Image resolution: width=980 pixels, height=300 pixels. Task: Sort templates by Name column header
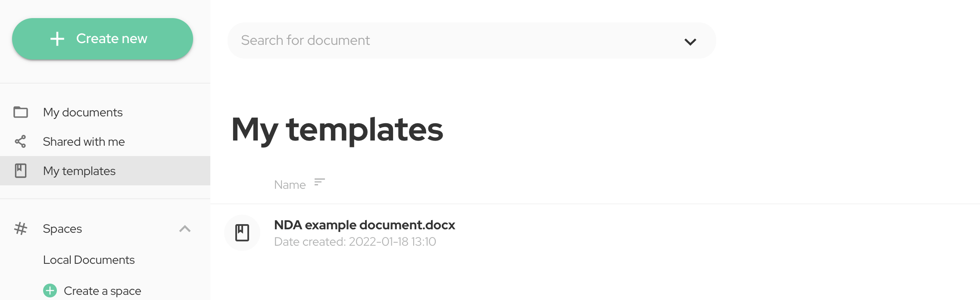pos(290,184)
